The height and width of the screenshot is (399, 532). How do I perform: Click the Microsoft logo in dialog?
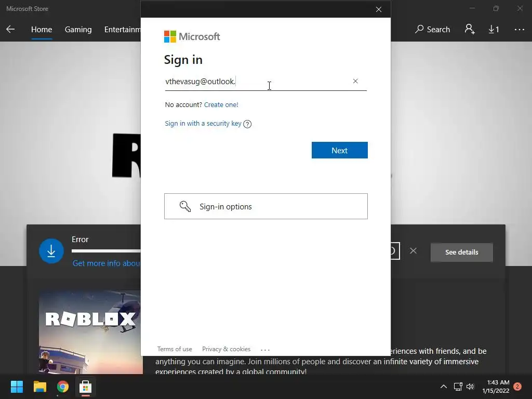tap(192, 37)
